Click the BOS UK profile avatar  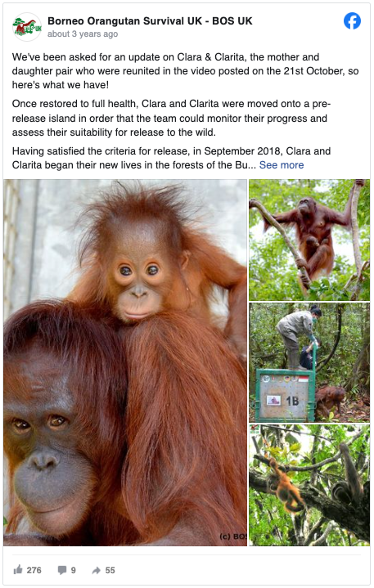[27, 27]
